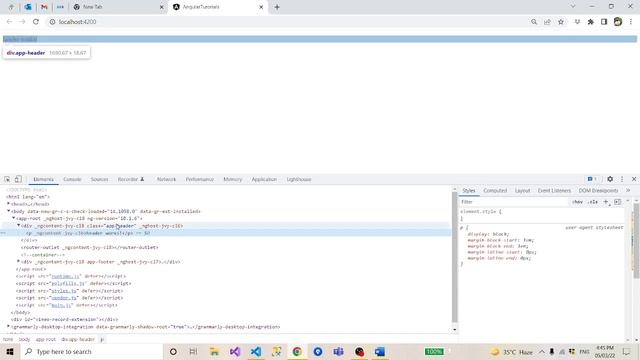Click the Elements panel vertical scrollbar
The width and height of the screenshot is (640, 360).
(455, 257)
